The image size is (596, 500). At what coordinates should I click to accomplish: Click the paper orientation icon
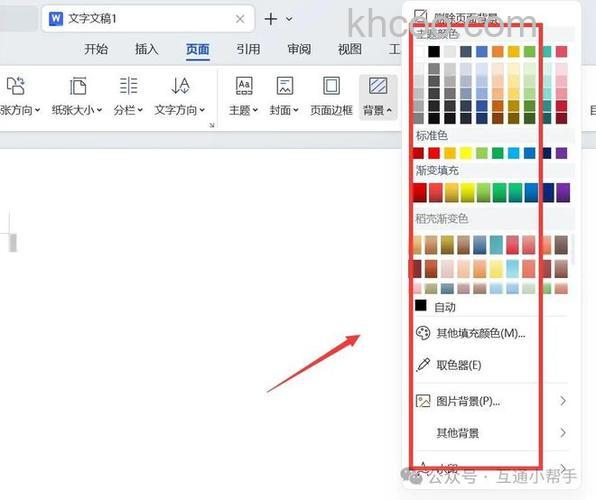coord(16,86)
